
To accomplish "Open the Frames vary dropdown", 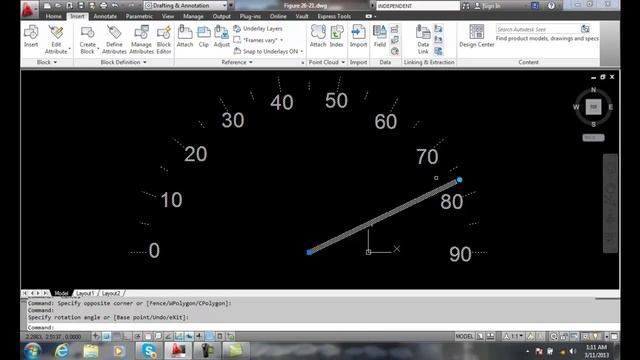I will [259, 40].
